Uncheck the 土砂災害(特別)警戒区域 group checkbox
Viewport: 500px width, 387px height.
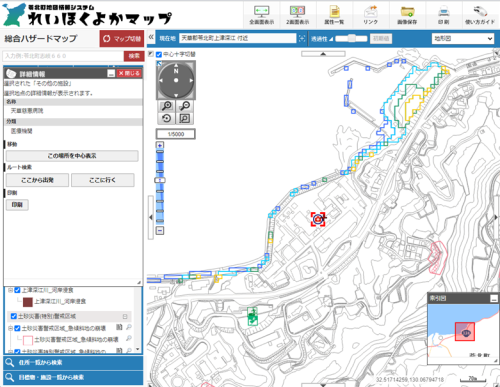(14, 316)
